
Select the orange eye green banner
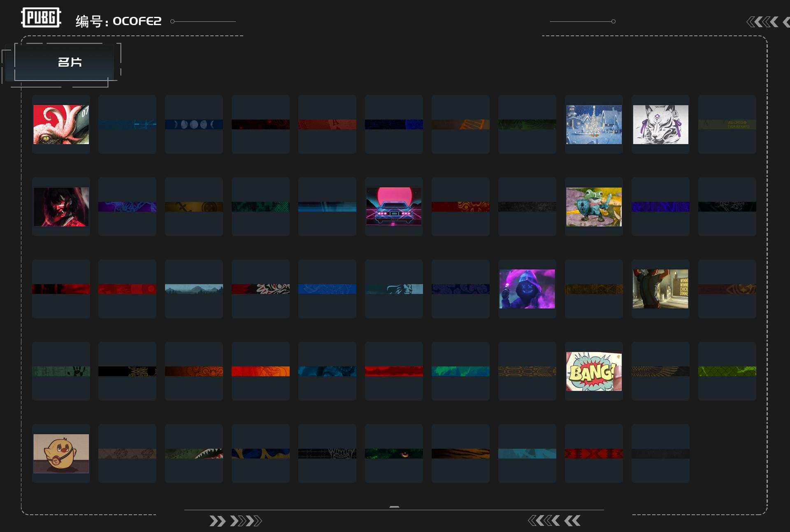pos(394,453)
